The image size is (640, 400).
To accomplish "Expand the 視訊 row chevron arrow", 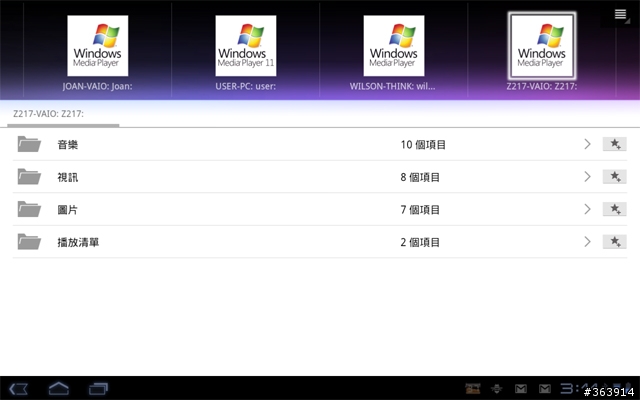I will click(587, 177).
